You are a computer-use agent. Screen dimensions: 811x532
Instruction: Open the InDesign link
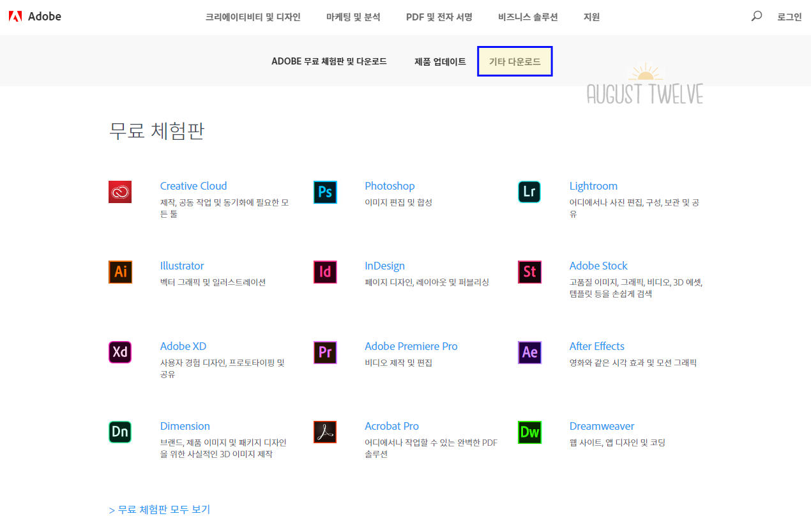point(384,266)
